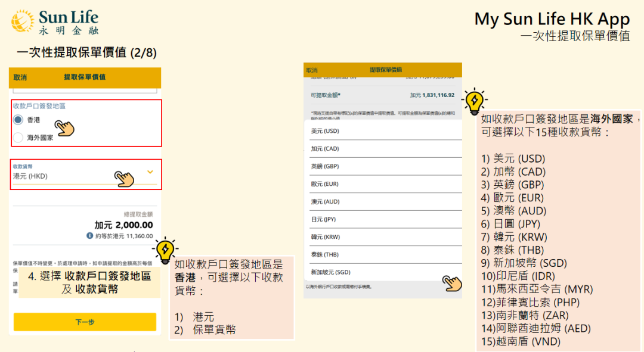Tap 取消 on the currency list screen

(x=312, y=70)
